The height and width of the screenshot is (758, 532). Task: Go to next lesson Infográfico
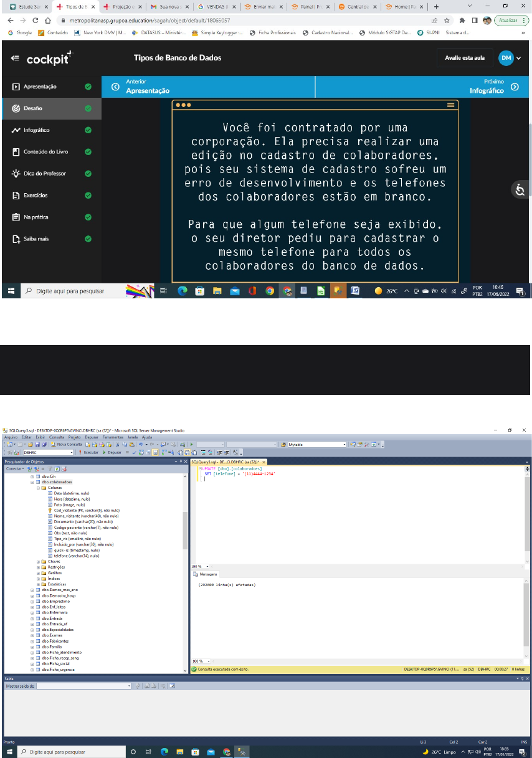[x=492, y=87]
